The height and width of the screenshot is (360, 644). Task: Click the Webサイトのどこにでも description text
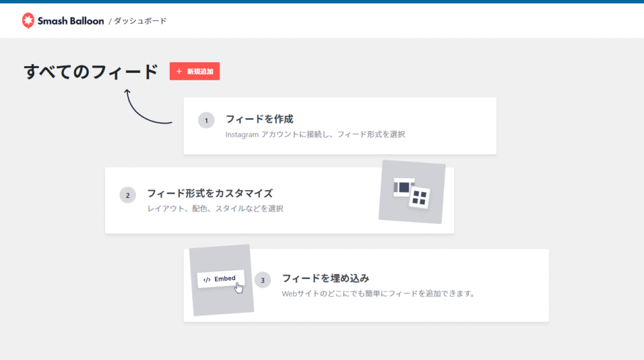[x=377, y=293]
